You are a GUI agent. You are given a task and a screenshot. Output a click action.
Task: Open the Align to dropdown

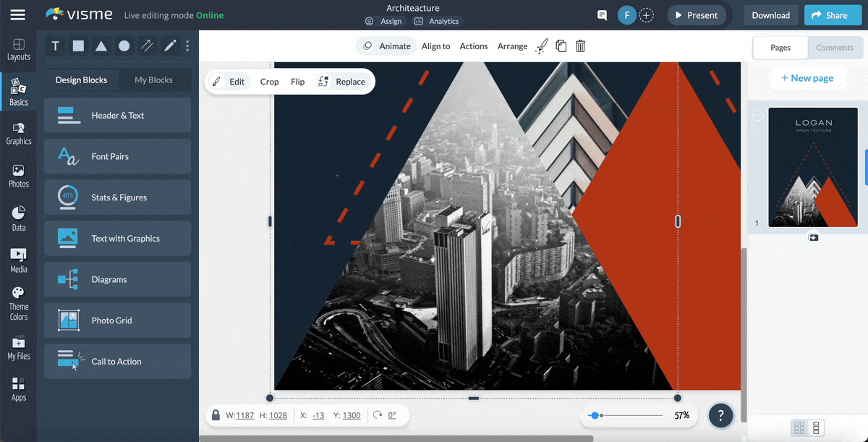tap(435, 46)
